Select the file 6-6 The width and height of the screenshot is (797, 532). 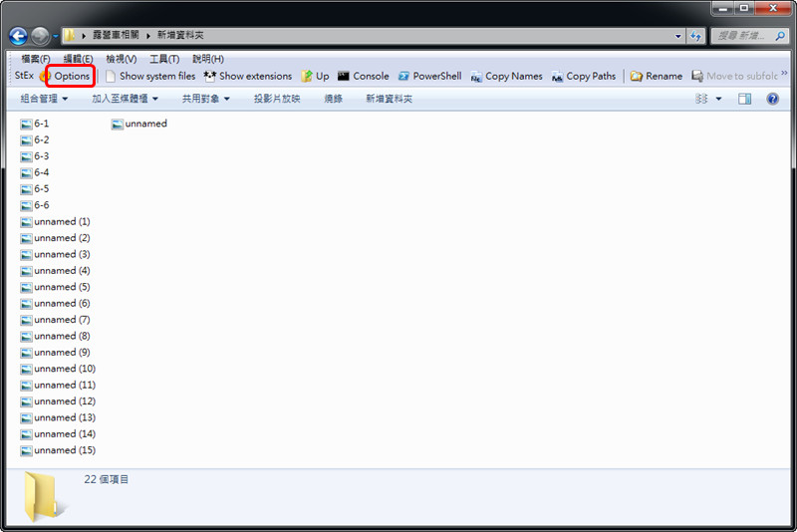tap(35, 205)
